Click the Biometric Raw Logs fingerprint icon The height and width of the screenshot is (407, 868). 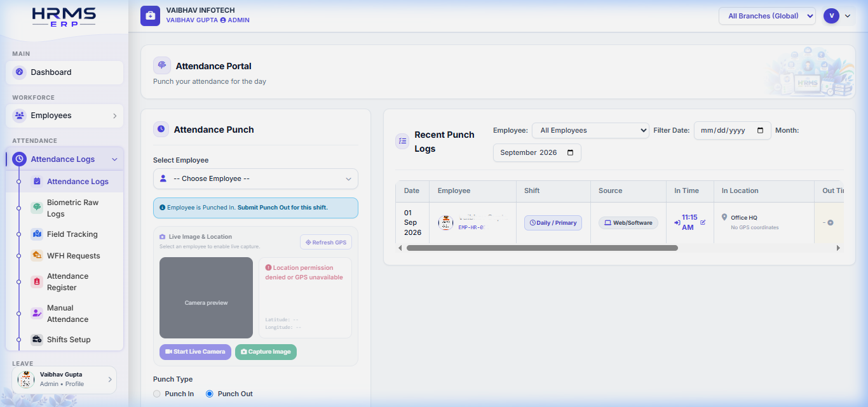pos(37,208)
